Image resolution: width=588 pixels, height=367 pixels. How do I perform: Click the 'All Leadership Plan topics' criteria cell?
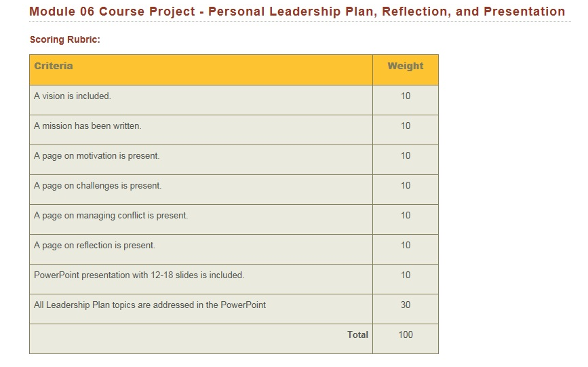(x=201, y=309)
